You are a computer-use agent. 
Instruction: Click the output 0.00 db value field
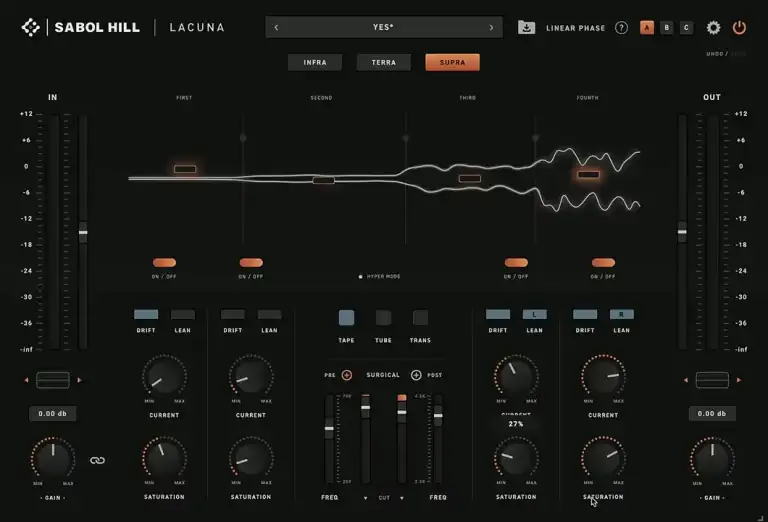pyautogui.click(x=712, y=414)
